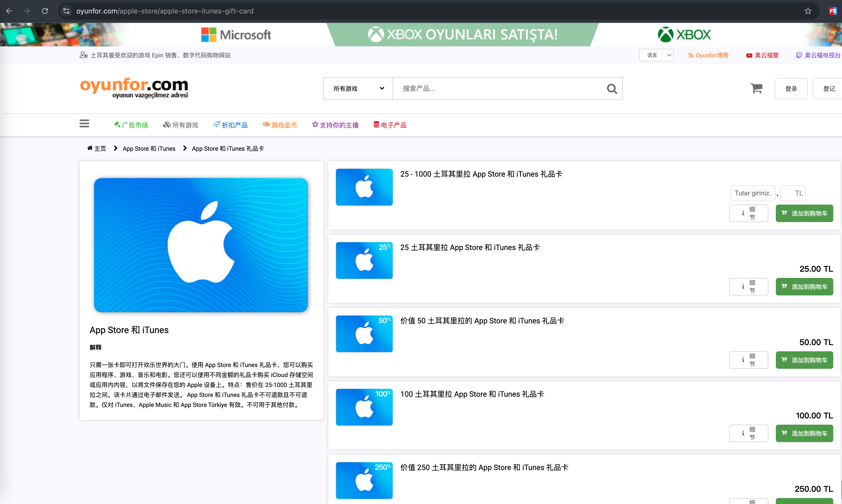Image resolution: width=842 pixels, height=504 pixels.
Task: Open the 支持你的主播 menu item
Action: 335,125
